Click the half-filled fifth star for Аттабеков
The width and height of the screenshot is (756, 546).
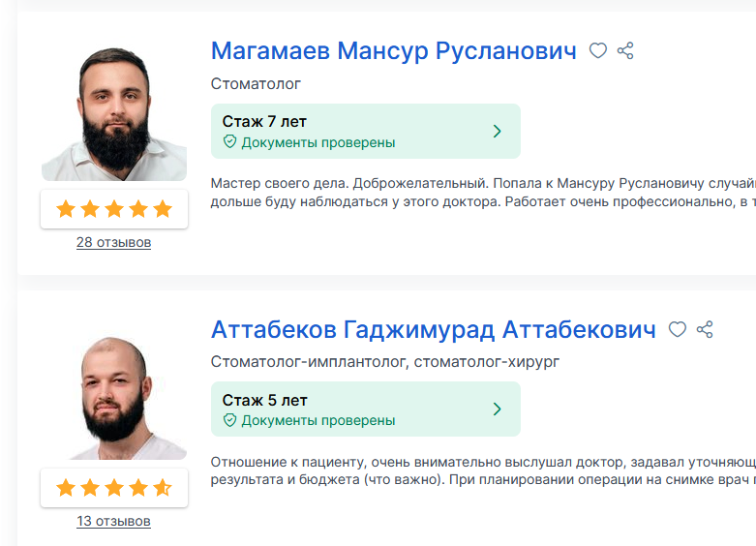[162, 488]
